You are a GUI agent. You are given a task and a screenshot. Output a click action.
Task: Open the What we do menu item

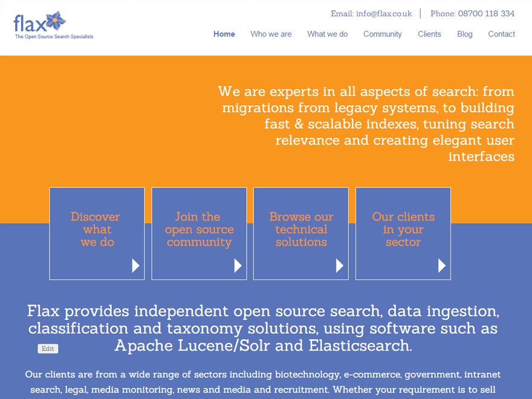point(328,34)
